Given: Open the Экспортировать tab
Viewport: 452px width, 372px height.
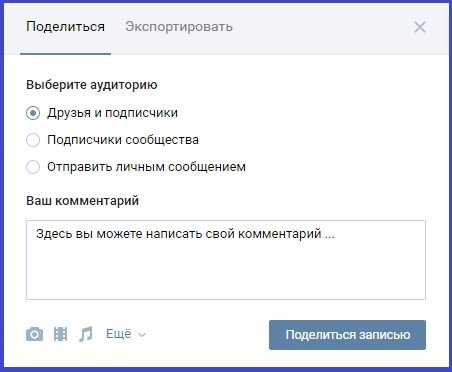Looking at the screenshot, I should click(179, 27).
